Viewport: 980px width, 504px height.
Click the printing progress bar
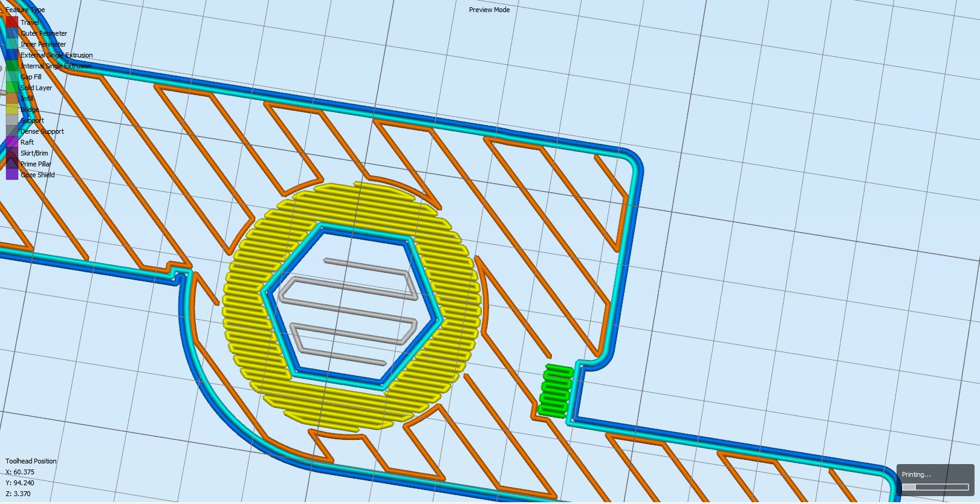(935, 487)
